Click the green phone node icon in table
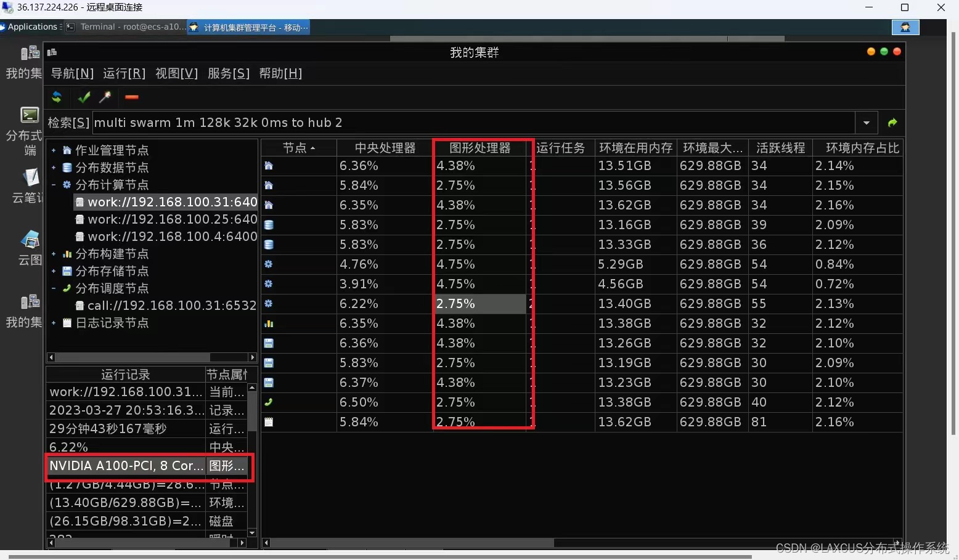The image size is (959, 560). (269, 402)
